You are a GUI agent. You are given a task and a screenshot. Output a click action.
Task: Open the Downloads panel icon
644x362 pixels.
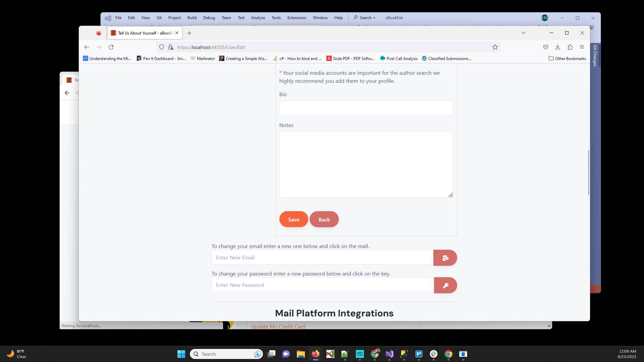tap(558, 47)
